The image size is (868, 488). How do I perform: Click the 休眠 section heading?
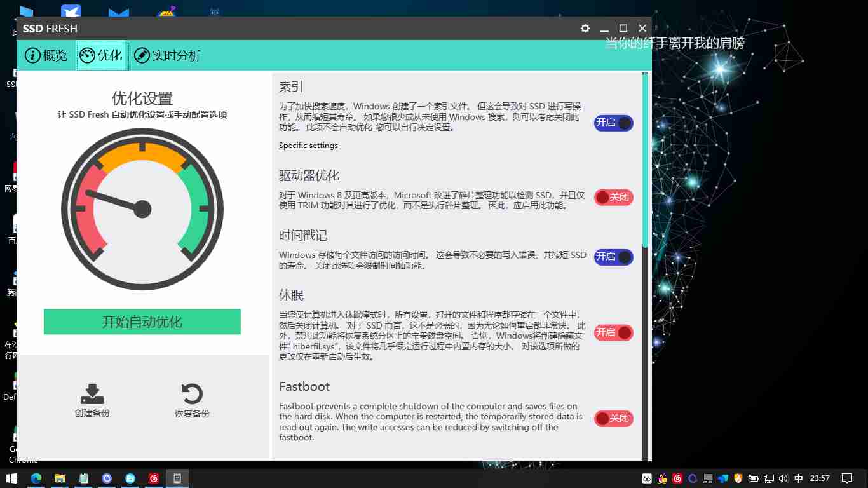coord(291,295)
